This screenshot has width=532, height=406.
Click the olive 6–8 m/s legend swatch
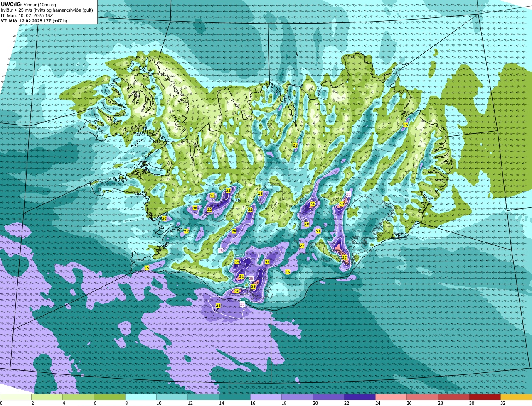pyautogui.click(x=110, y=397)
